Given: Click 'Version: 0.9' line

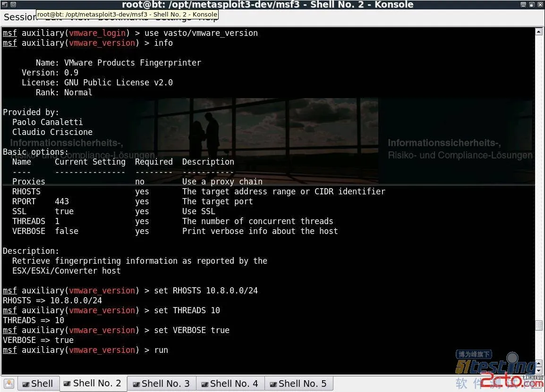Looking at the screenshot, I should pyautogui.click(x=50, y=73).
